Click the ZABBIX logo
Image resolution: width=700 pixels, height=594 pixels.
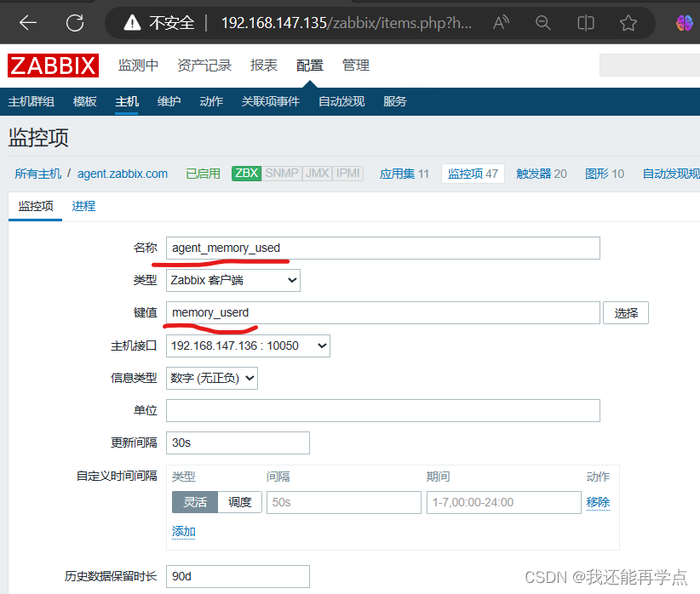(53, 66)
